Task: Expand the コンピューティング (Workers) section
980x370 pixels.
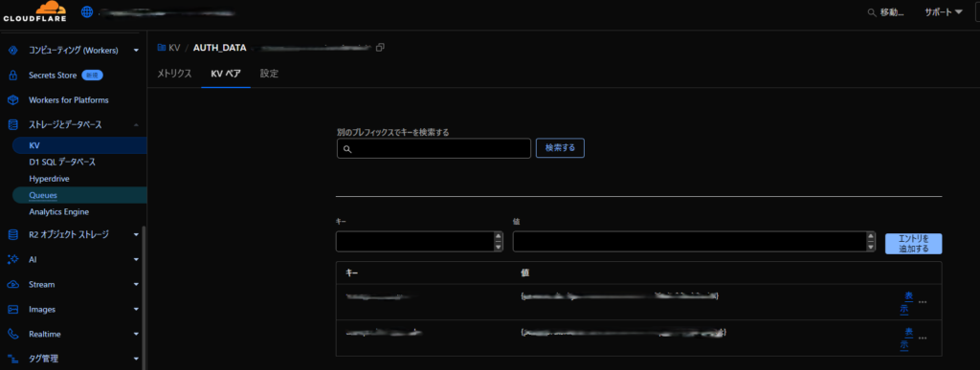Action: [136, 51]
